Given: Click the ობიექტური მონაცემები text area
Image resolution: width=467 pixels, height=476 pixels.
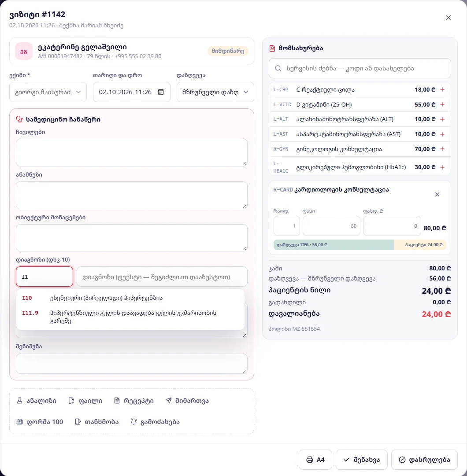Looking at the screenshot, I should (131, 238).
